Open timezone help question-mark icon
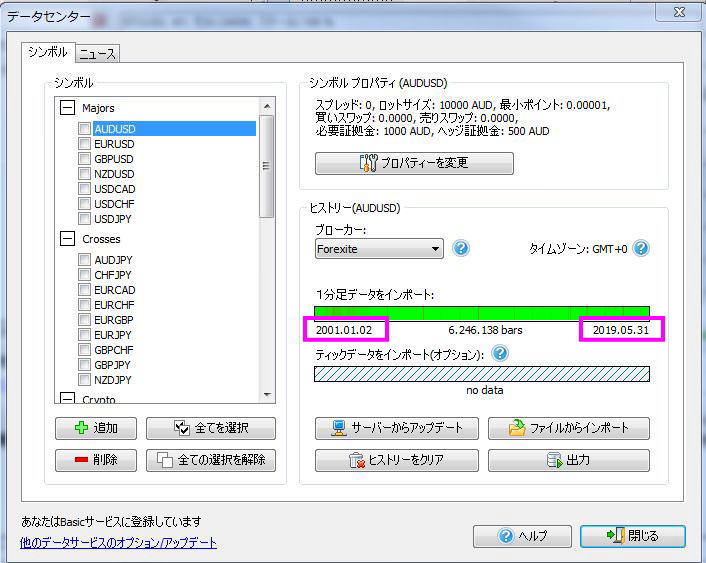Screen dimensions: 706x563 point(641,248)
